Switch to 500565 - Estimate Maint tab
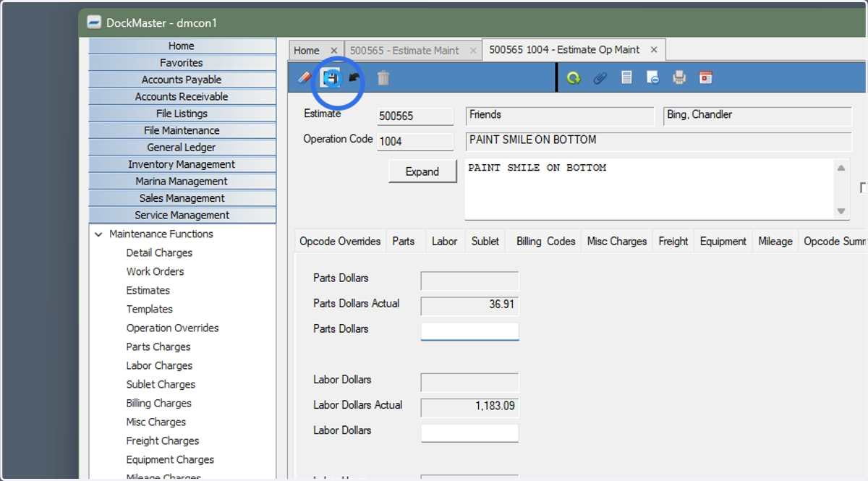 coord(404,51)
